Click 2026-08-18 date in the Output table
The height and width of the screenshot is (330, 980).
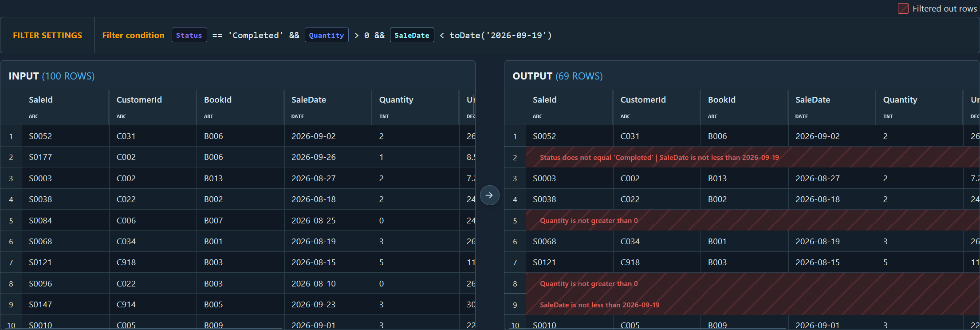[818, 199]
